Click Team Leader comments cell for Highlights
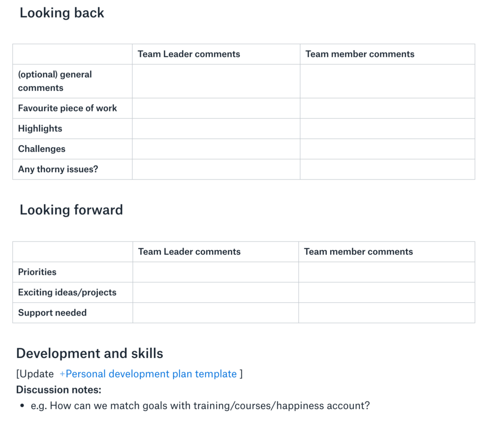This screenshot has height=423, width=504. click(216, 128)
